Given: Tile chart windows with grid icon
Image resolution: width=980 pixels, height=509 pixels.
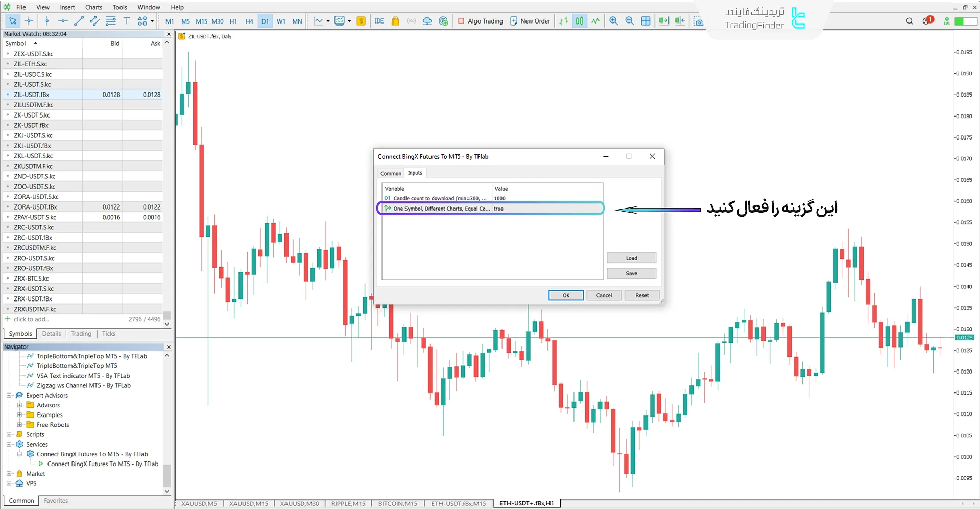Looking at the screenshot, I should pos(646,21).
